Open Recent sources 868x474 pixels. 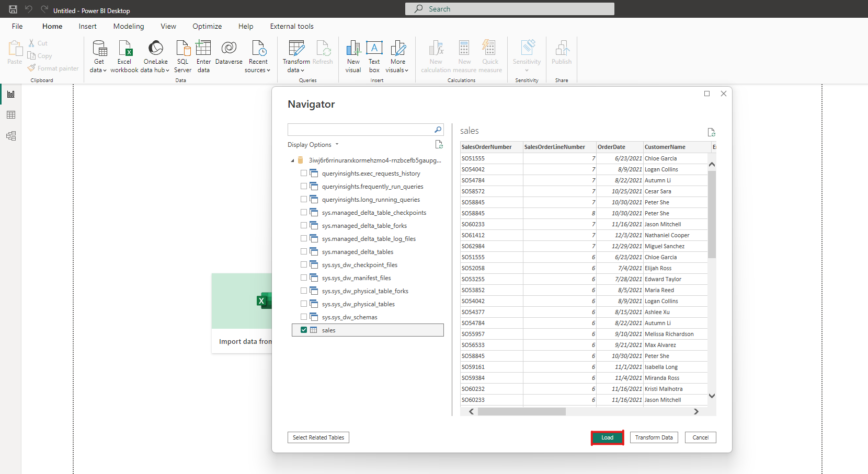(258, 56)
